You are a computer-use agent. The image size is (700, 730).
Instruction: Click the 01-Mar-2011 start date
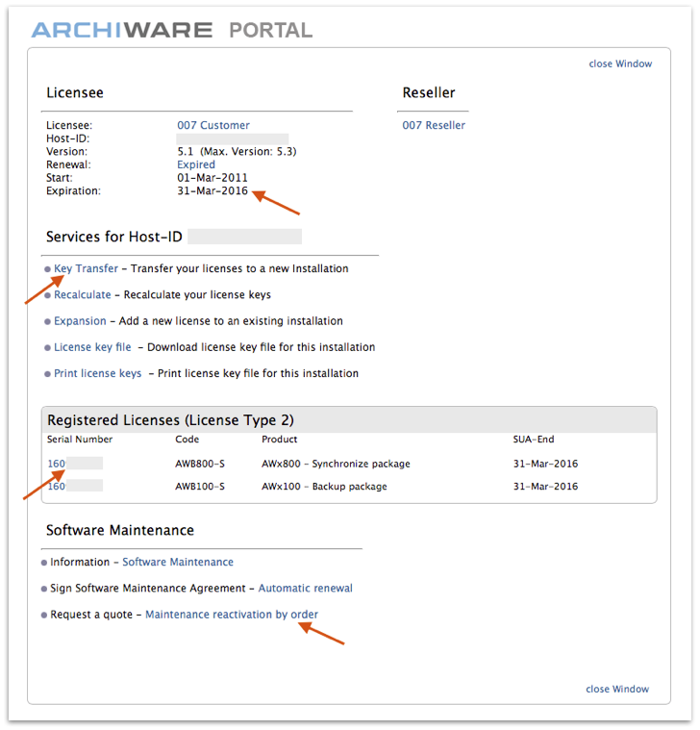tap(212, 177)
